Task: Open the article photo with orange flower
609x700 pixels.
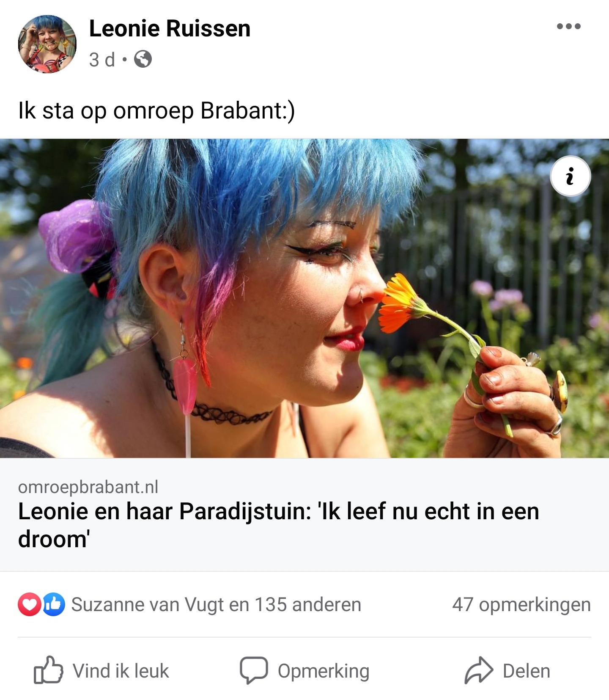Action: click(x=304, y=298)
